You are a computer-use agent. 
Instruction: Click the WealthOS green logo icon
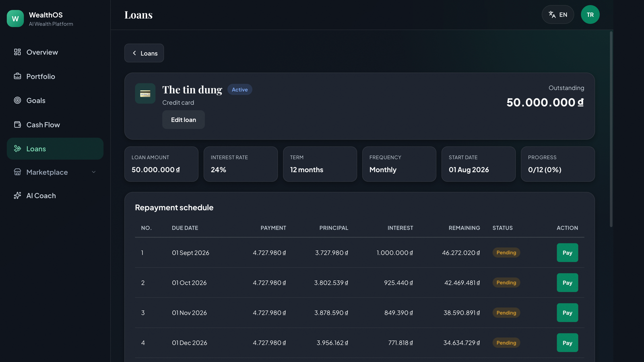[x=15, y=19]
